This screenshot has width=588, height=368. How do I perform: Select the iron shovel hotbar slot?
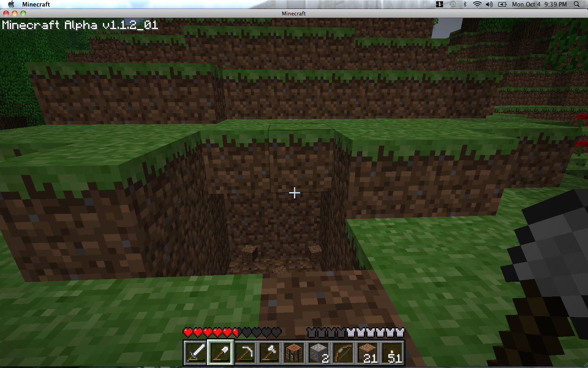(x=220, y=352)
